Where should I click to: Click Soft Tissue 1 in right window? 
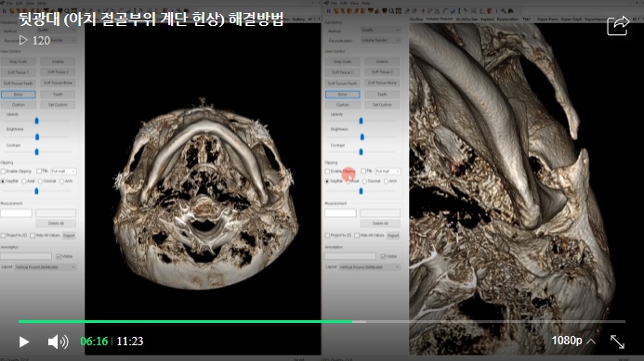click(343, 72)
